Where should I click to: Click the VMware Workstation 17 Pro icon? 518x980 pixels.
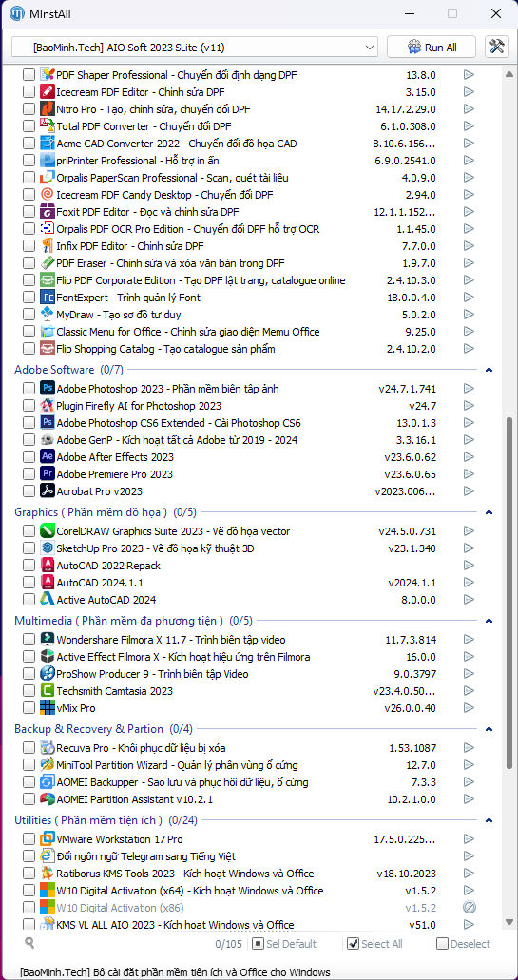(48, 839)
